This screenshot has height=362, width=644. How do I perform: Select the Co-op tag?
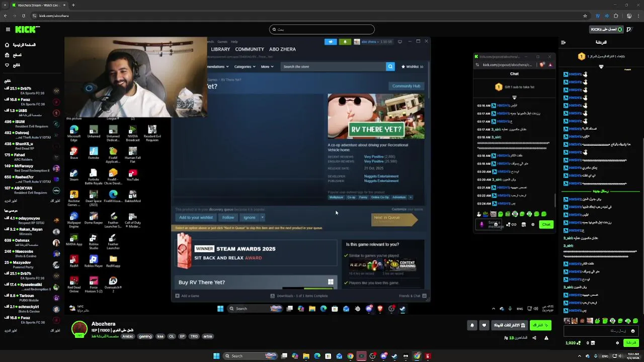click(351, 197)
